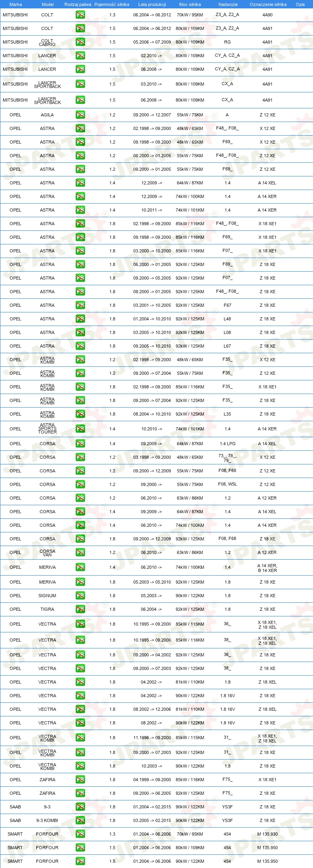Click the F08, W5L body cell
The image size is (313, 868).
[x=227, y=484]
